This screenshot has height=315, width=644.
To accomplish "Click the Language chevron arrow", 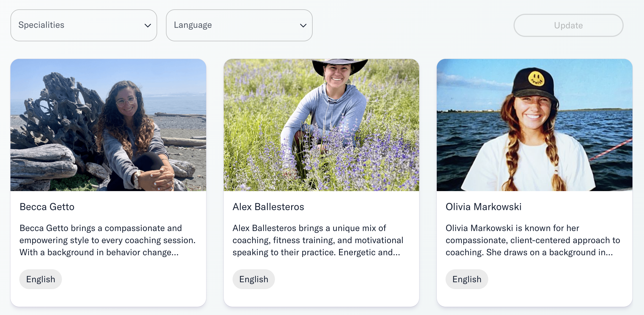I will (303, 26).
